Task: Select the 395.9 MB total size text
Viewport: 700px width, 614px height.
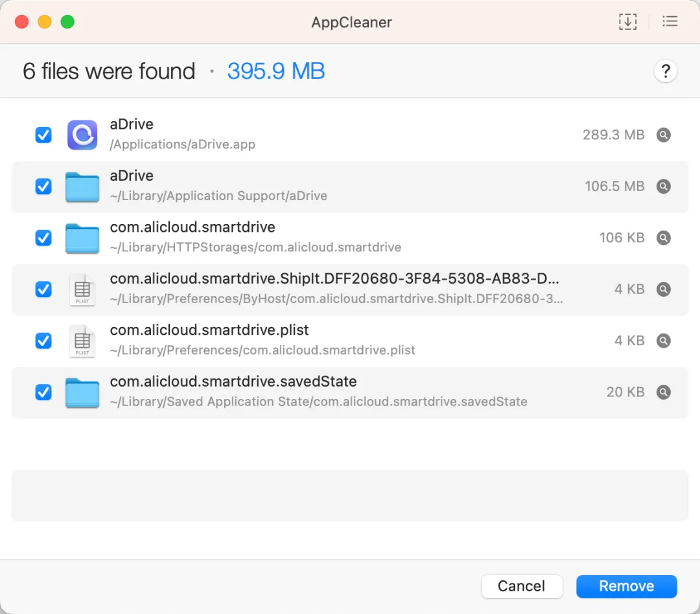Action: pyautogui.click(x=276, y=71)
